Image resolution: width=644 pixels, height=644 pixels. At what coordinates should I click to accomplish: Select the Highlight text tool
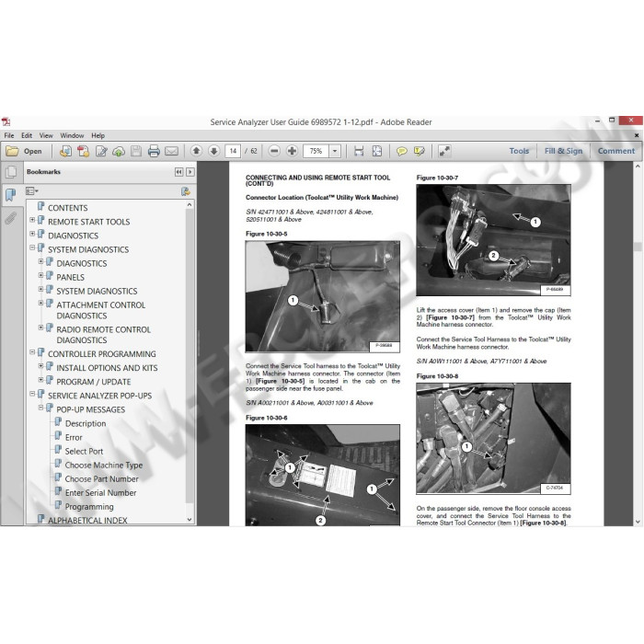(420, 151)
